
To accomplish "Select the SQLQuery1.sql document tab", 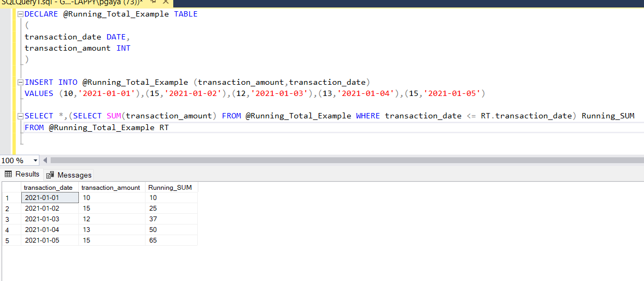I will click(x=71, y=3).
